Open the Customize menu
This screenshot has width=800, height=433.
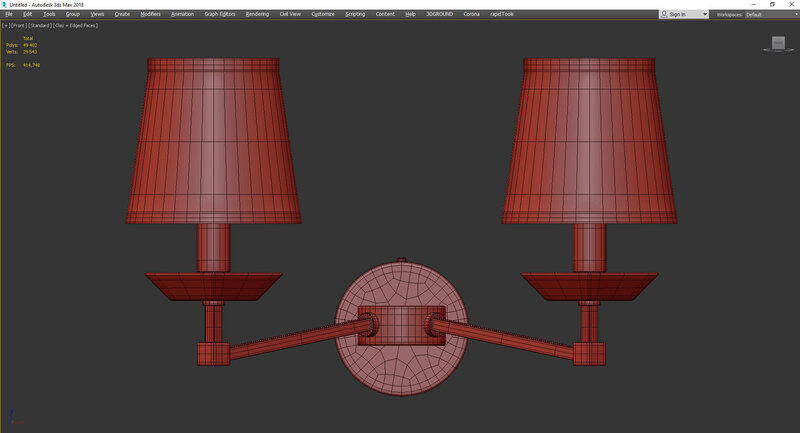click(323, 15)
